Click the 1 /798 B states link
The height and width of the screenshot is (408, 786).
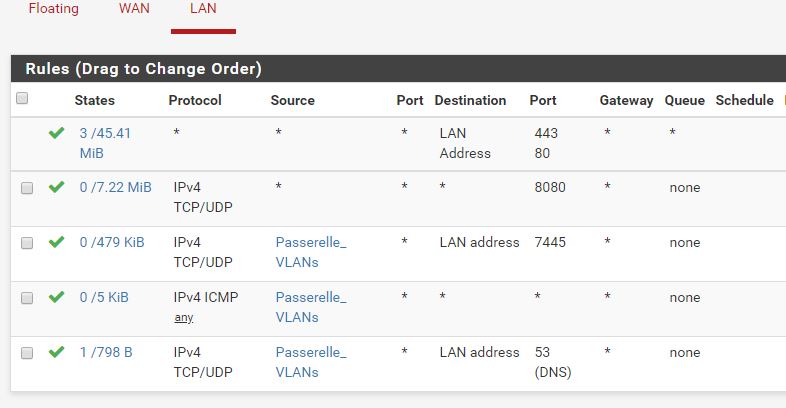106,352
